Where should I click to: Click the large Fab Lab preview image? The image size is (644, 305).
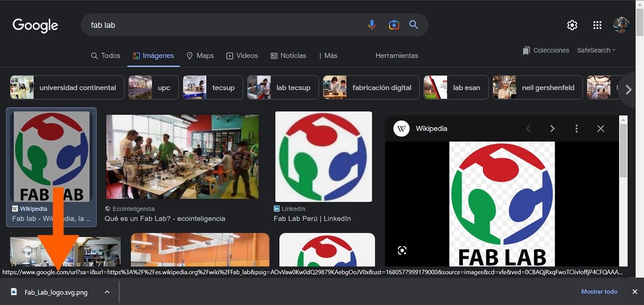click(x=502, y=204)
